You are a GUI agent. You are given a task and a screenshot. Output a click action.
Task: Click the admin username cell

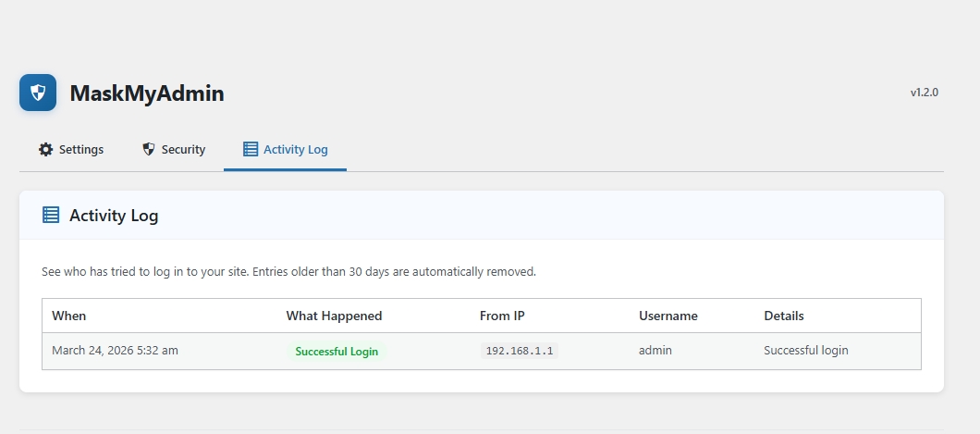point(655,351)
